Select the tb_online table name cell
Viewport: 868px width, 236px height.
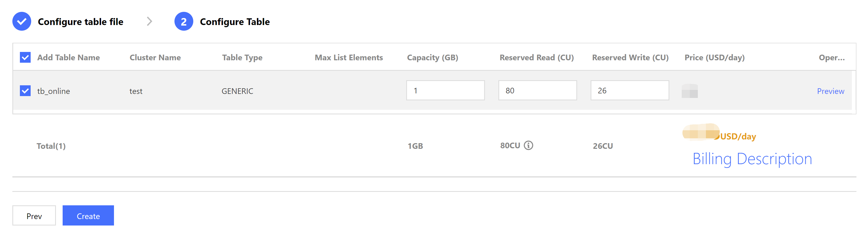point(53,91)
